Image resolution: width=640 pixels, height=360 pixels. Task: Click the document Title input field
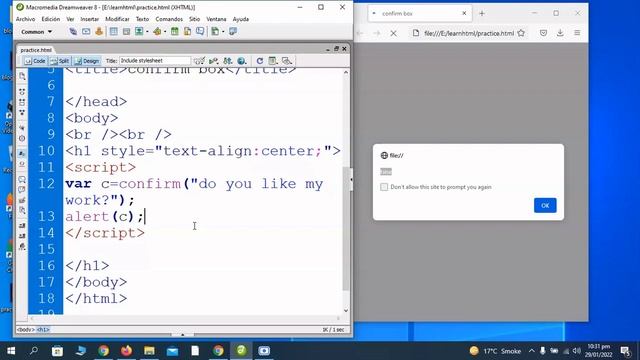pyautogui.click(x=155, y=60)
